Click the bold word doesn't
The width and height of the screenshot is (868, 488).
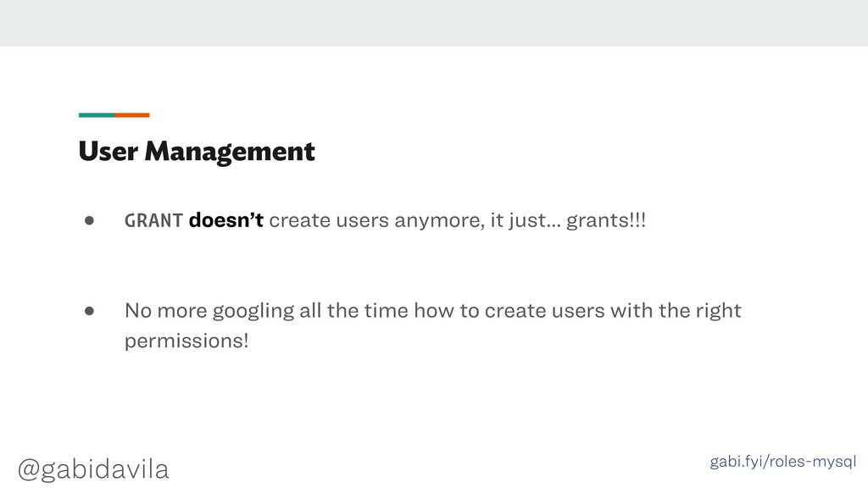click(225, 219)
